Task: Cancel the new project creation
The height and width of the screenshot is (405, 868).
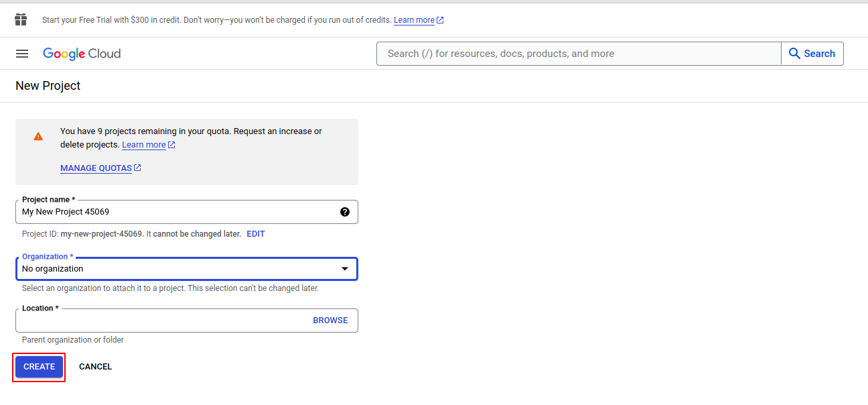Action: [95, 367]
